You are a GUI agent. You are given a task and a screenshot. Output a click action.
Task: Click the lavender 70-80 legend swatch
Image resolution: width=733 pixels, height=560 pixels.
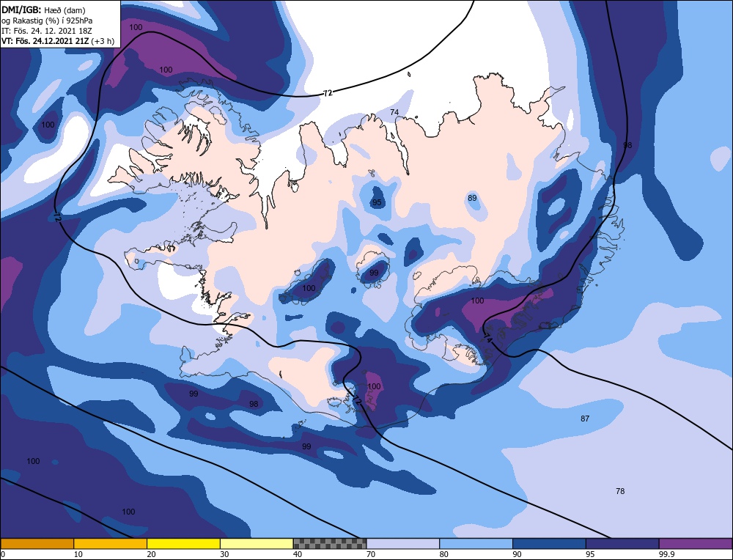(x=403, y=543)
